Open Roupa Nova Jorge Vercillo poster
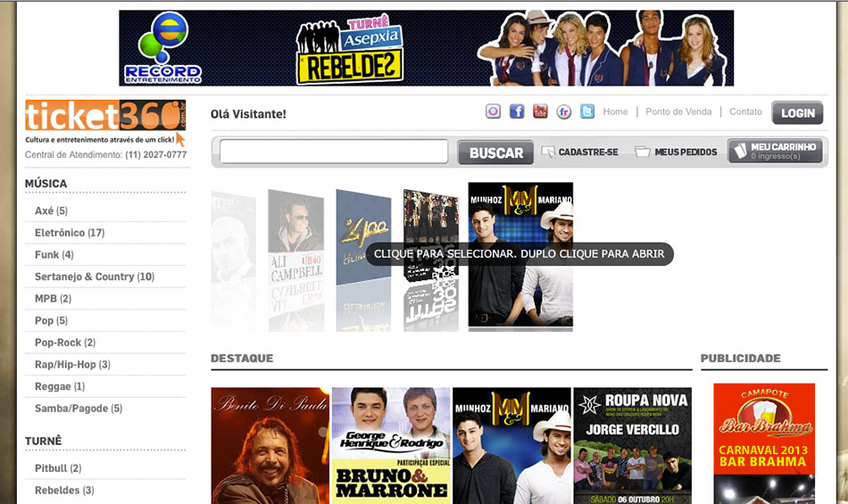 pyautogui.click(x=633, y=446)
